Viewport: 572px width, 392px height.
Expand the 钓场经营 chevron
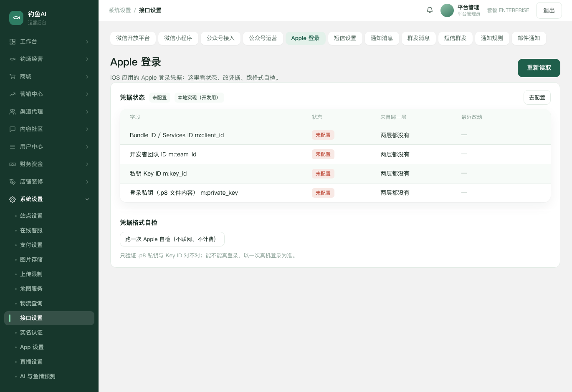point(87,59)
